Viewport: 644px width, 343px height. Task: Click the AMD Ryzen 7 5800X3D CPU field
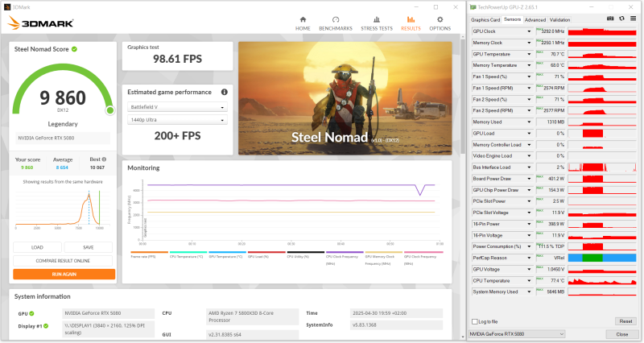tap(252, 316)
